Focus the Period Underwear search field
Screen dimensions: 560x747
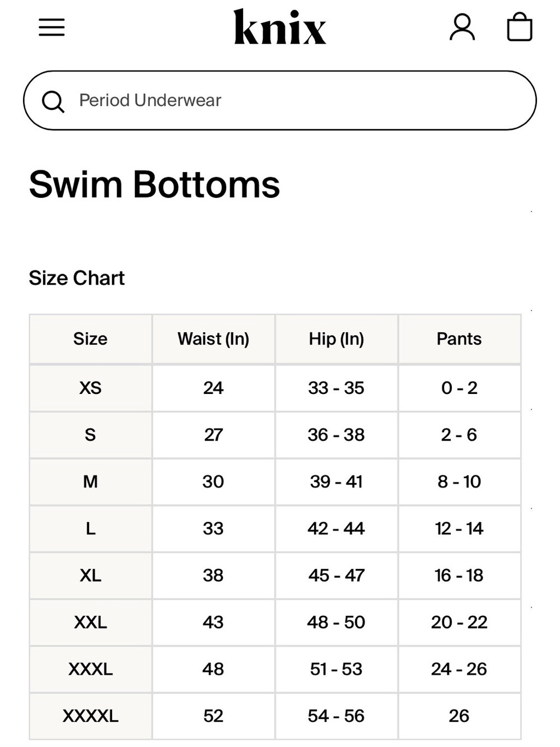click(x=280, y=100)
